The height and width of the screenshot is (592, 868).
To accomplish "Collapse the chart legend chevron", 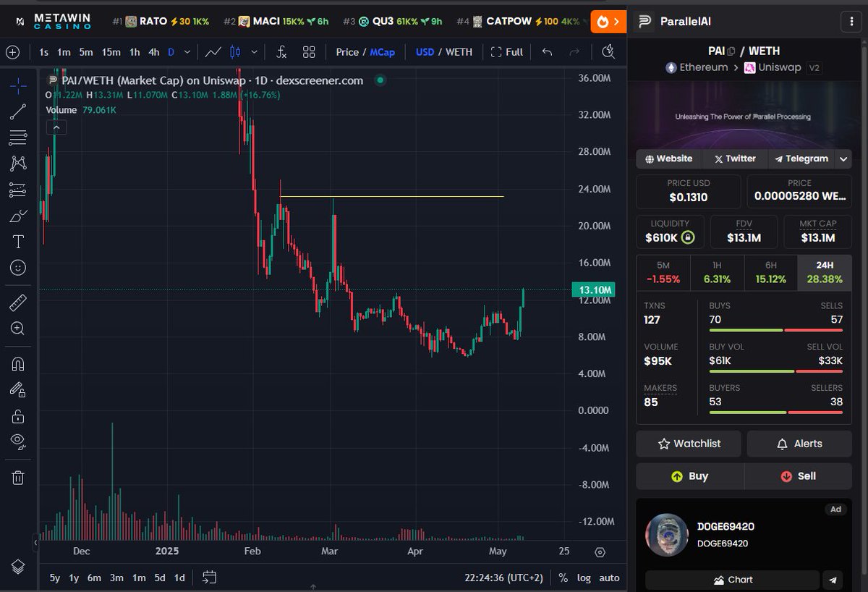I will (x=56, y=127).
